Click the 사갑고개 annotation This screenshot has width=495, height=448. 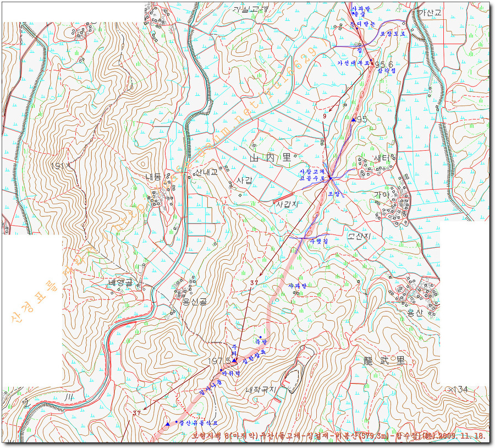[x=312, y=172]
